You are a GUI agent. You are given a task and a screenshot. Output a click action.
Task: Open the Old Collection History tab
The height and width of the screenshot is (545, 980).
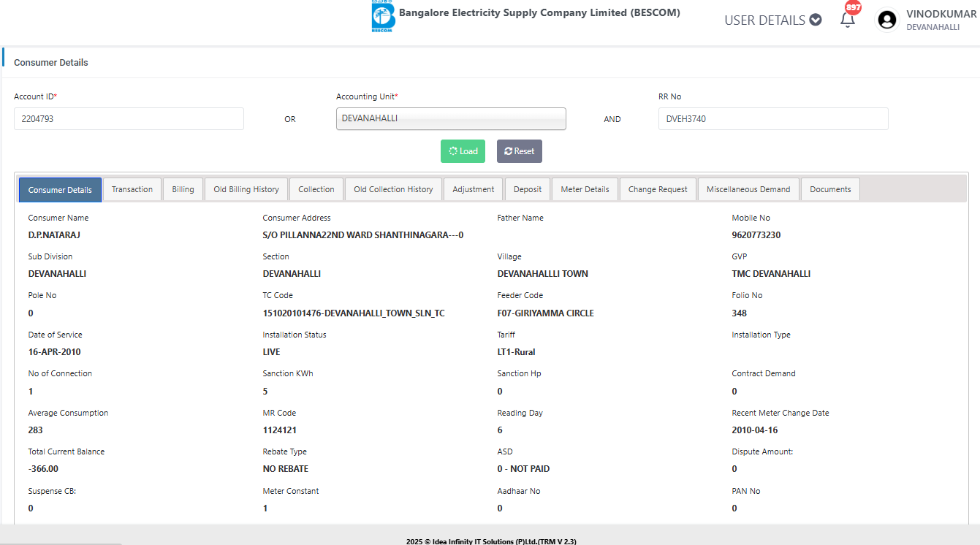(393, 189)
